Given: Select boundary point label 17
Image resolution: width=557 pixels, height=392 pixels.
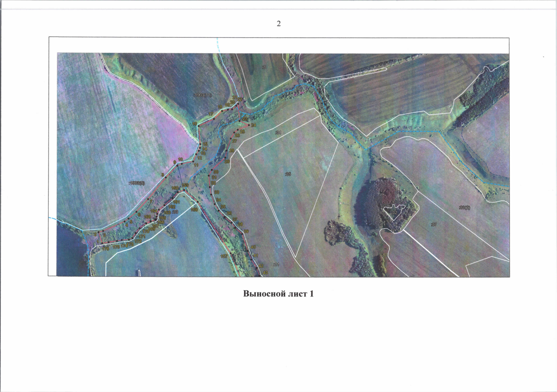Looking at the screenshot, I should click(x=211, y=114).
